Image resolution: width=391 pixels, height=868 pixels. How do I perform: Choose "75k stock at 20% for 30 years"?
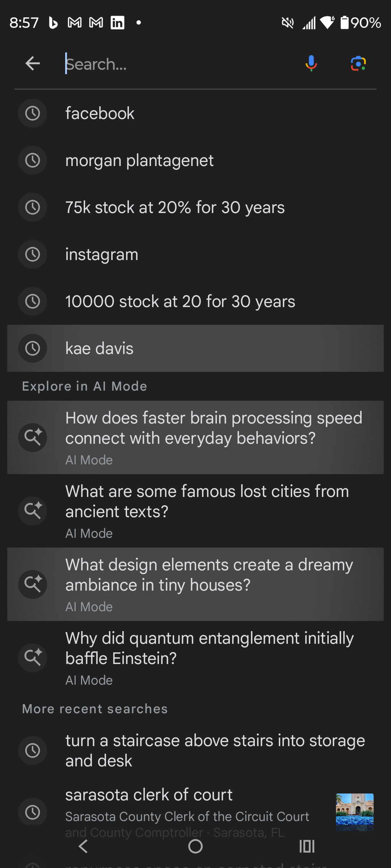[x=175, y=208]
